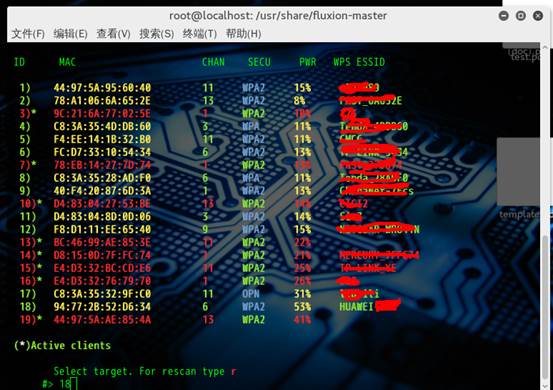Click MAC address C8:3A:35:32:9F:C0

(102, 293)
